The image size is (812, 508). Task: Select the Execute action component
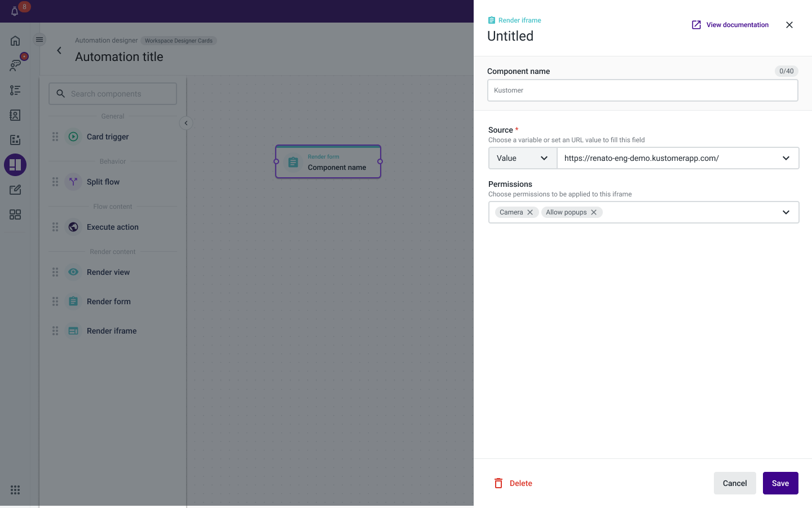[x=113, y=227]
